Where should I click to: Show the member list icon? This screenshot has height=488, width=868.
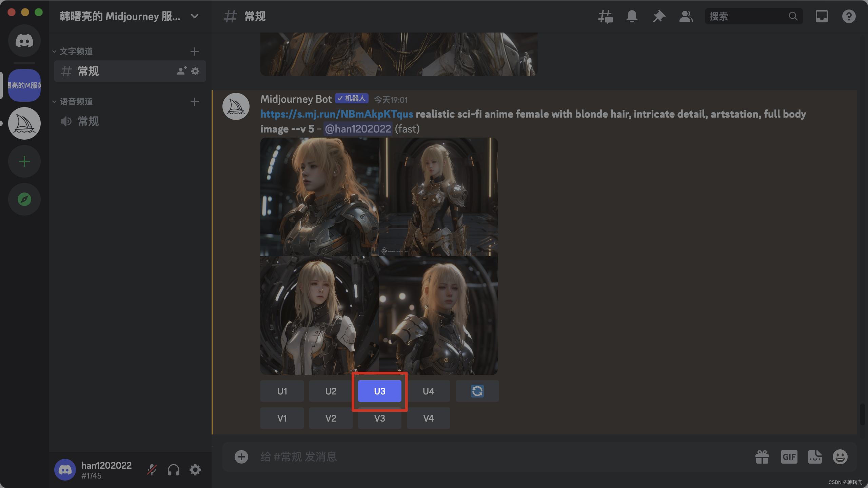point(686,16)
